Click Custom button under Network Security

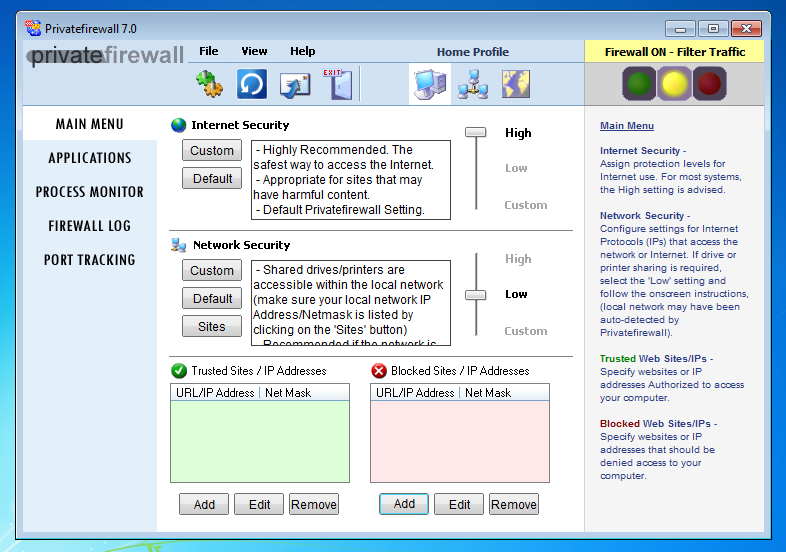coord(212,270)
